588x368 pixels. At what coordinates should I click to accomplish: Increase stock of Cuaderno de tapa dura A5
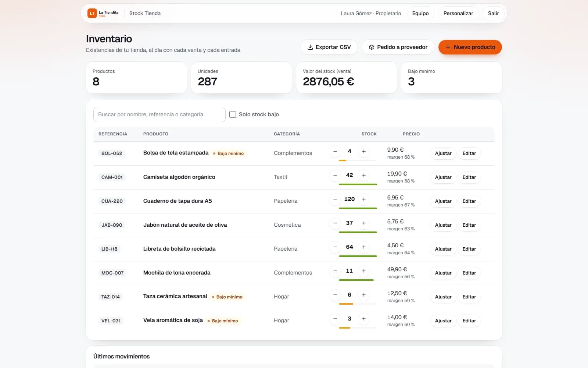tap(364, 199)
